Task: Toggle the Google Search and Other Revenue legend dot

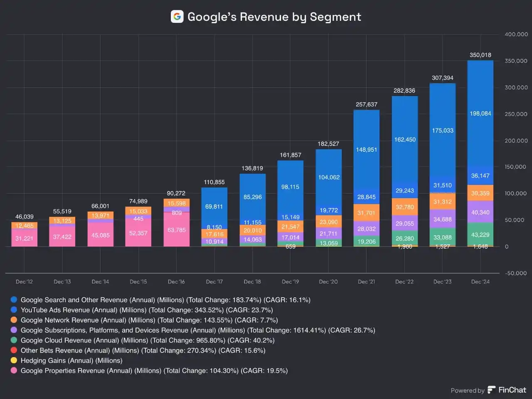Action: click(x=14, y=300)
